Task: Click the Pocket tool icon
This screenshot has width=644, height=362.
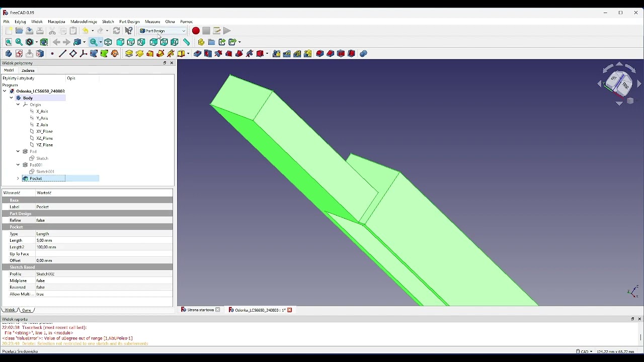Action: coord(198,54)
